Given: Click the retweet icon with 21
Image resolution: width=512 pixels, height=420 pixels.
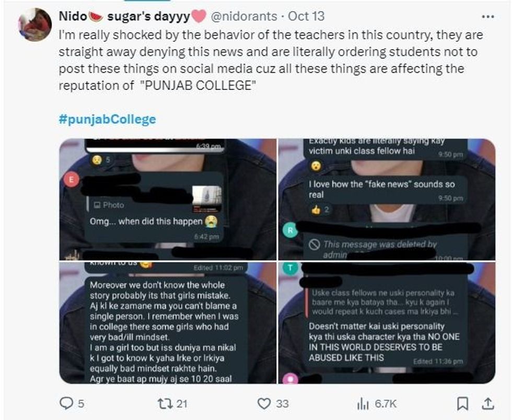Looking at the screenshot, I should pyautogui.click(x=166, y=404).
